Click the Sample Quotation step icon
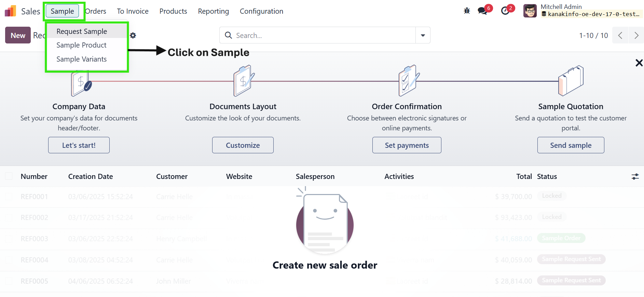Image resolution: width=644 pixels, height=297 pixels. coord(571,81)
